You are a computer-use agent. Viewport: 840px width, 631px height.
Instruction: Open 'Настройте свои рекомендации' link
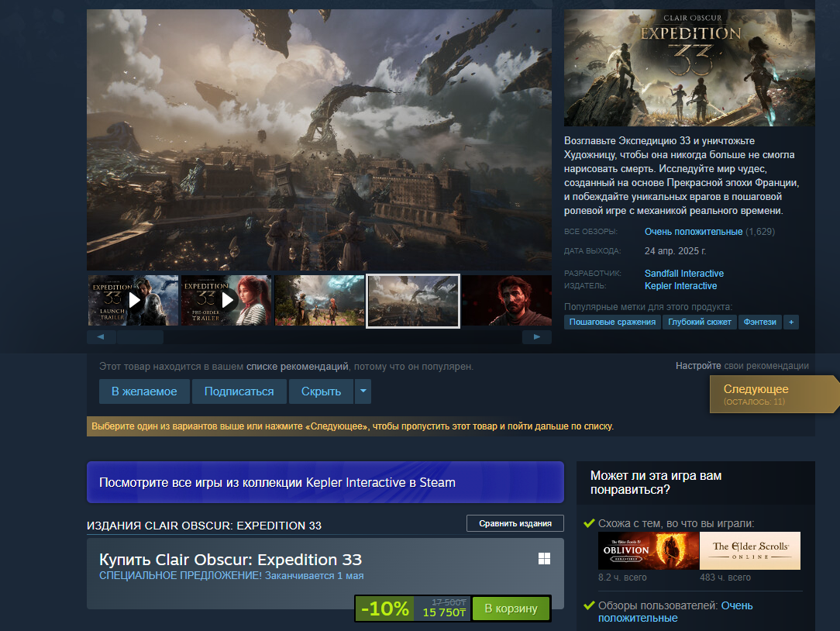pos(742,366)
